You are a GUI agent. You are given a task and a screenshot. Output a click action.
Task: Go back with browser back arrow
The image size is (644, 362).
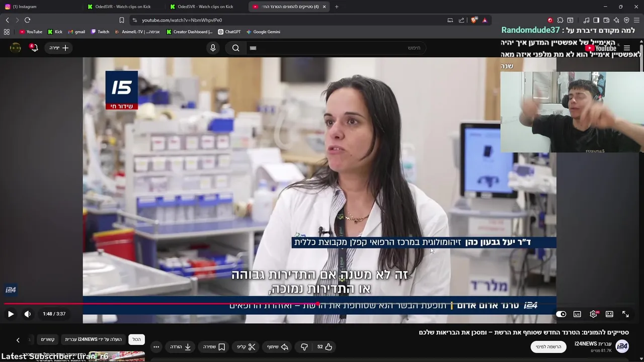pyautogui.click(x=7, y=20)
